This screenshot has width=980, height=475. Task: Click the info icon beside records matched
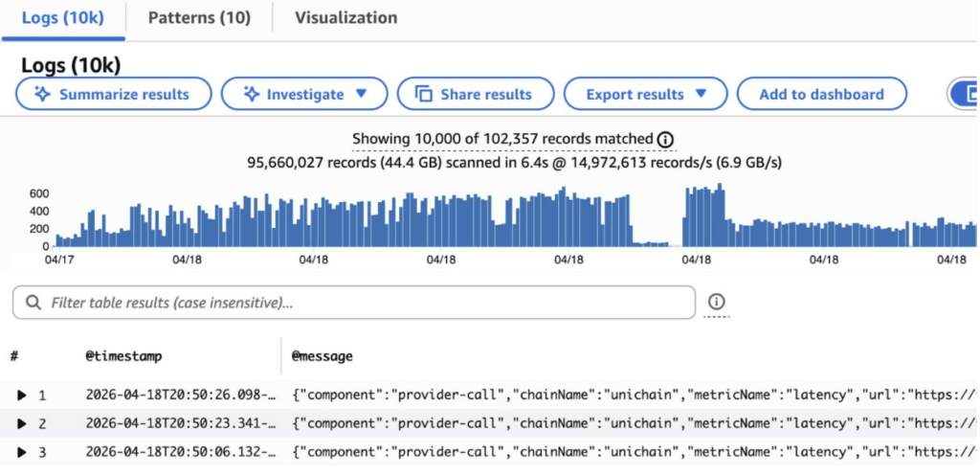point(666,140)
